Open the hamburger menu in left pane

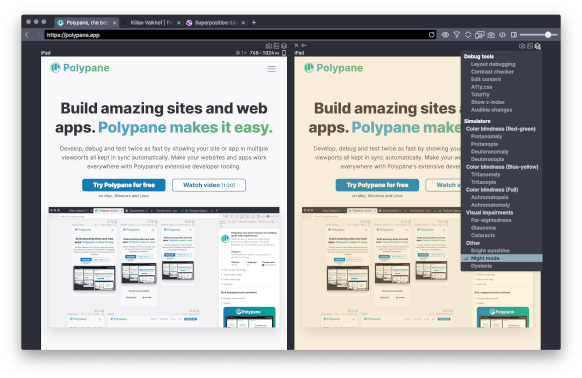(271, 69)
